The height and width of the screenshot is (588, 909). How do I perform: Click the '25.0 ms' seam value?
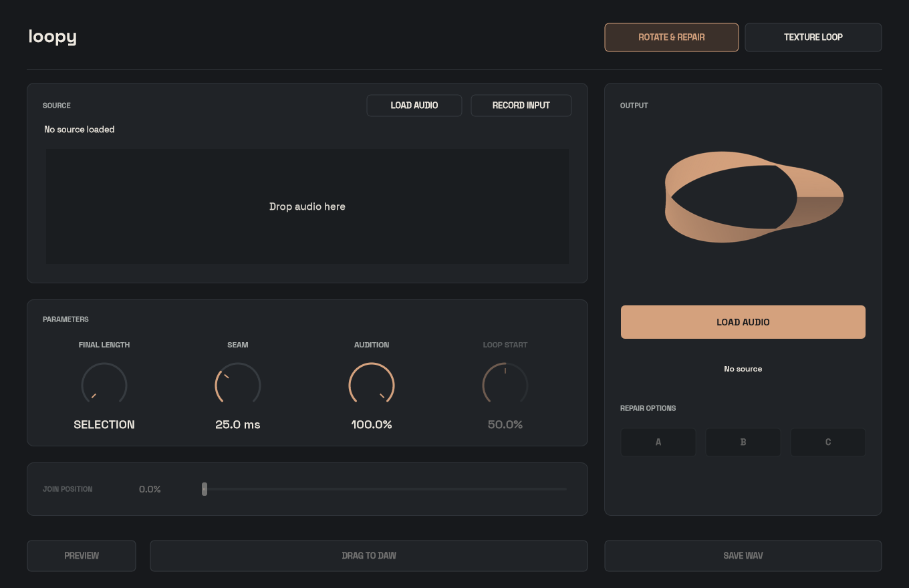point(238,425)
